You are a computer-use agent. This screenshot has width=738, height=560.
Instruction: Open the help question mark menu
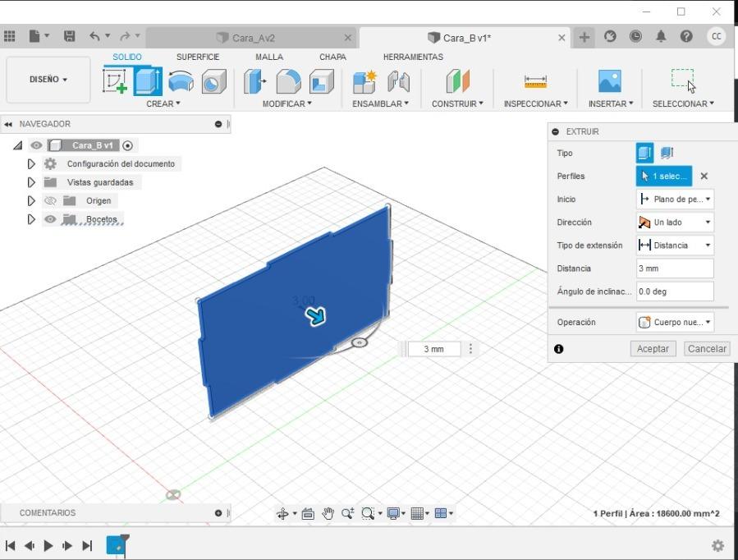[x=686, y=36]
